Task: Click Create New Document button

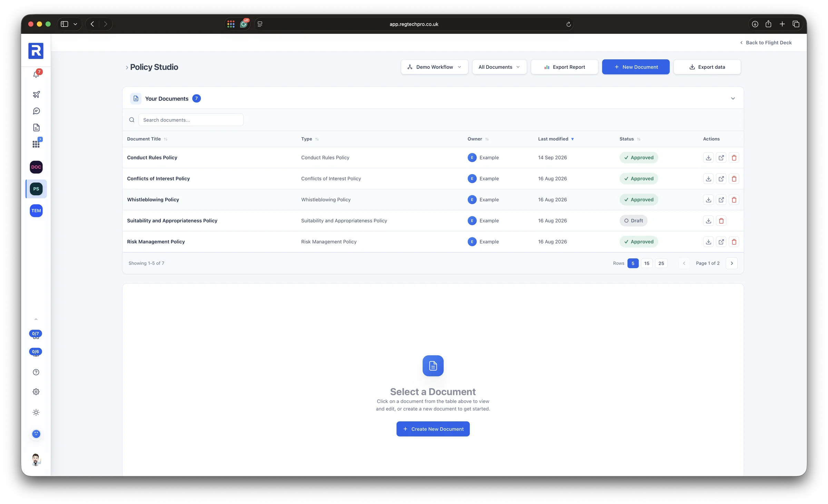Action: click(433, 429)
